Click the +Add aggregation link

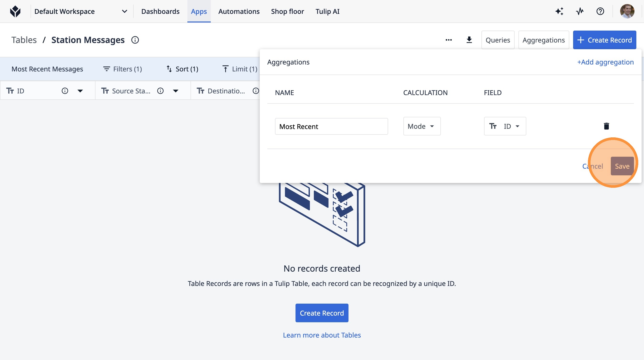coord(605,62)
